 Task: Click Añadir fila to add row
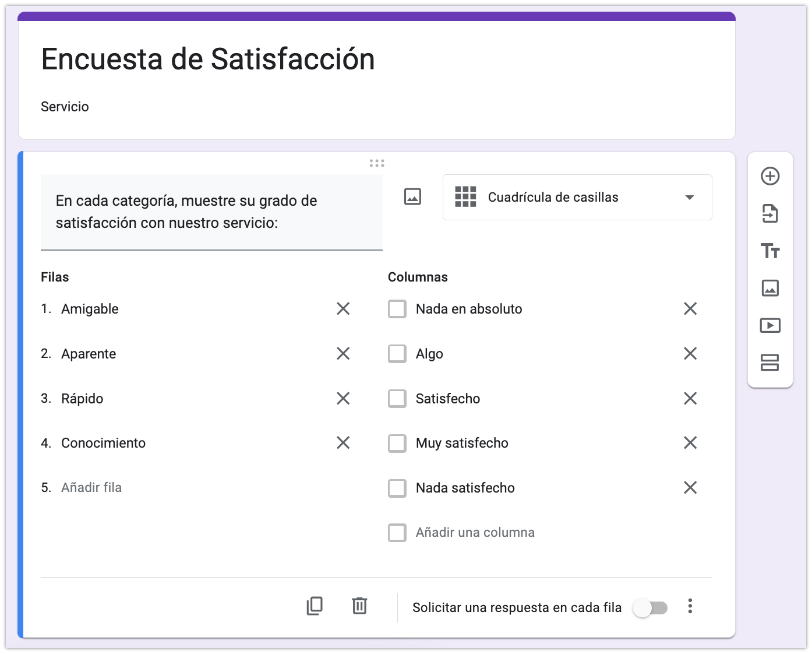[x=91, y=487]
